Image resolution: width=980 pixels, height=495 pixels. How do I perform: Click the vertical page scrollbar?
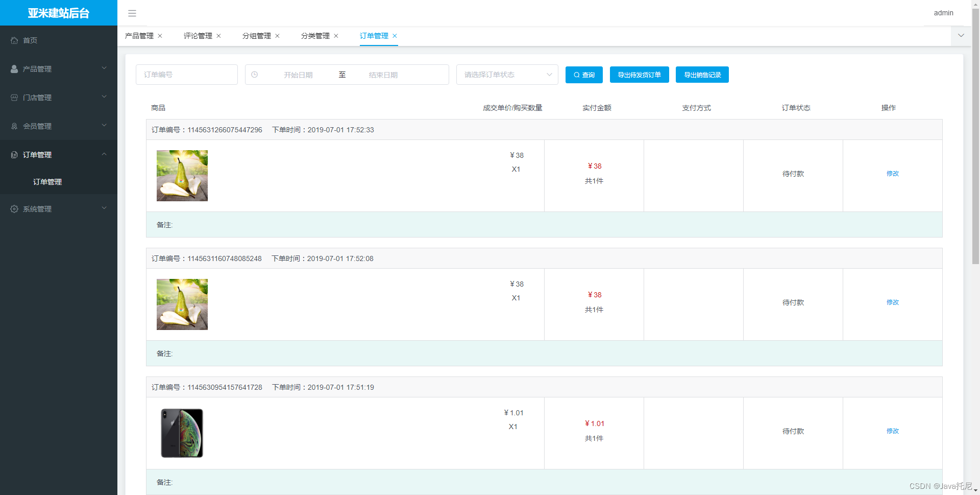975,137
